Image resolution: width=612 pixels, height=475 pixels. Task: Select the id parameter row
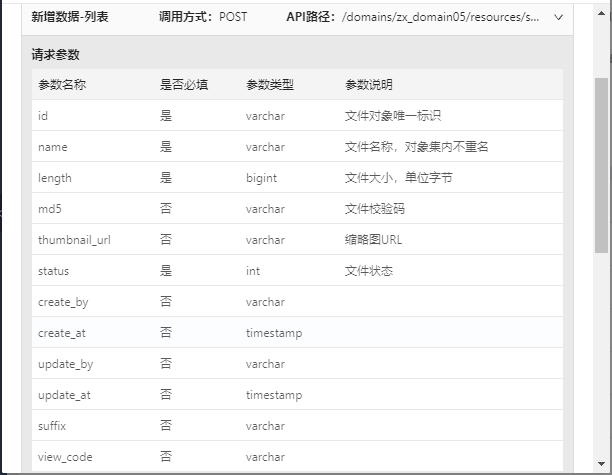[x=296, y=116]
